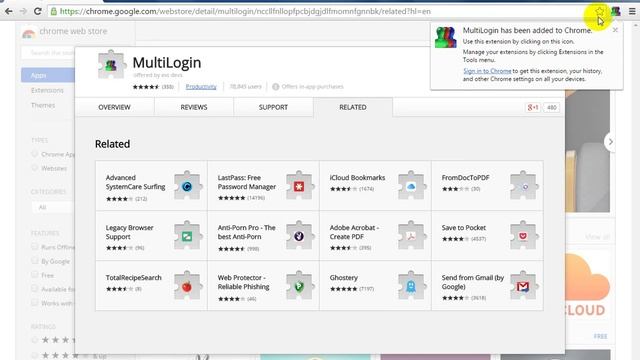
Task: Switch to the Support tab
Action: pyautogui.click(x=273, y=107)
